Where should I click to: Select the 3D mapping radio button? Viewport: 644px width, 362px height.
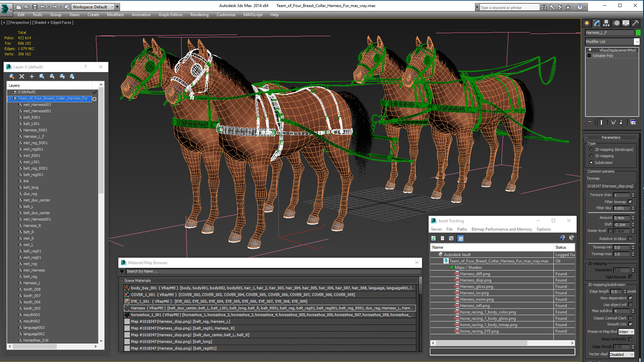pos(591,156)
